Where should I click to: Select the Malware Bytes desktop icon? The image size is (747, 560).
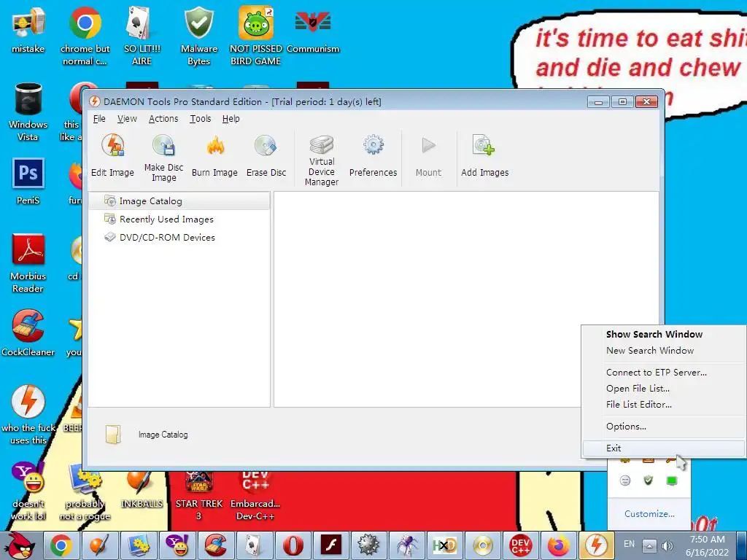(x=198, y=36)
